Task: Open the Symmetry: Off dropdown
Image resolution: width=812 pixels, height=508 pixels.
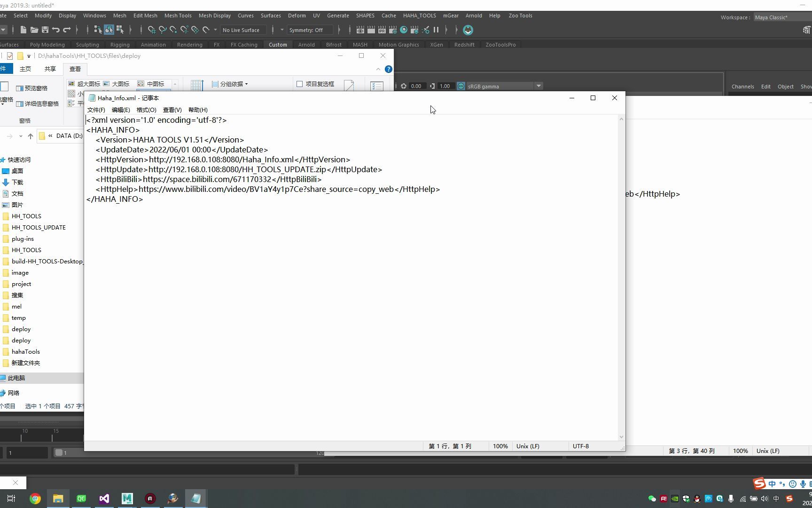Action: point(310,30)
